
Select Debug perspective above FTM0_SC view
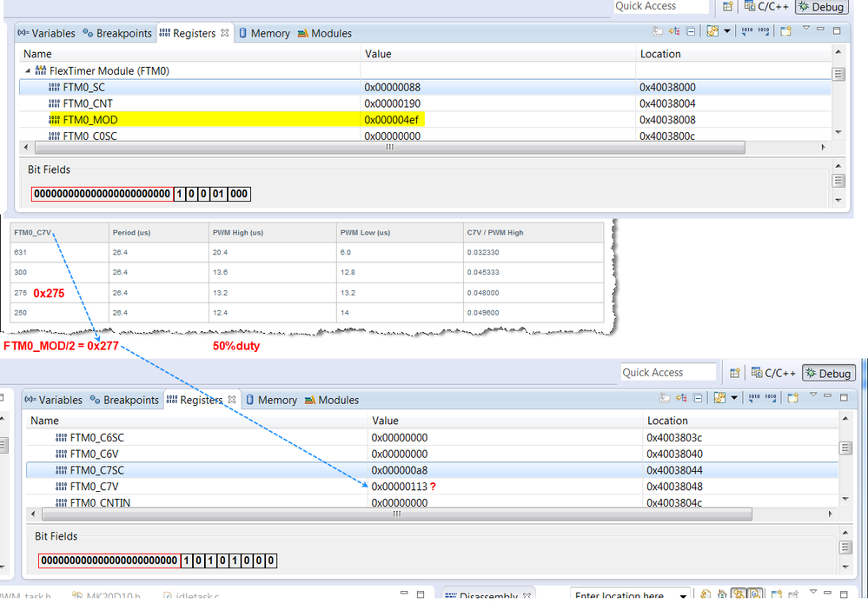[x=821, y=7]
